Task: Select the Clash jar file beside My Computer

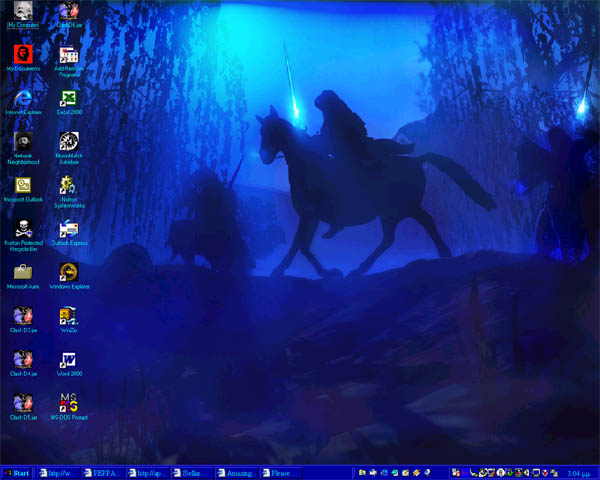Action: [69, 15]
